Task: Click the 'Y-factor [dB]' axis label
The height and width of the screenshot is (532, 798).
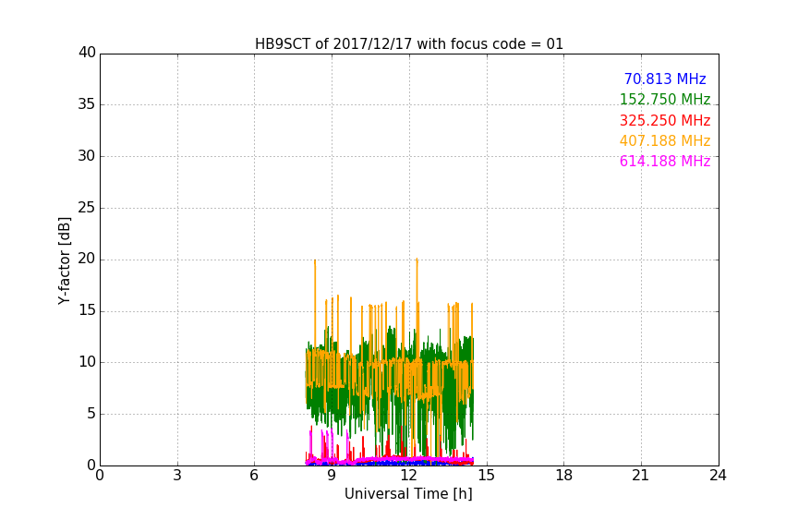Action: (x=65, y=260)
